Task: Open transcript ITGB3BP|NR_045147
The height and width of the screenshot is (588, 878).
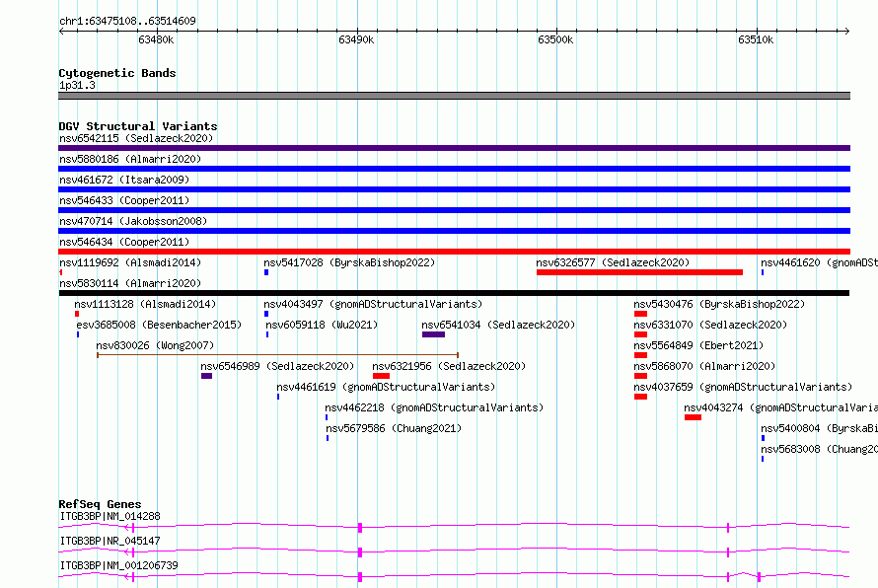Action: point(110,541)
